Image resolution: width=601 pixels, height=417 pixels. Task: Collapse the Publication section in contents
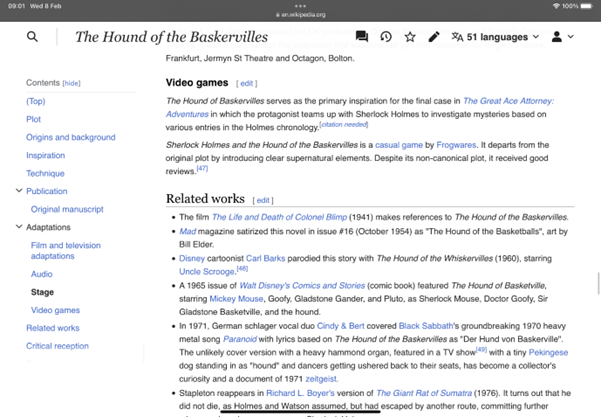(19, 191)
